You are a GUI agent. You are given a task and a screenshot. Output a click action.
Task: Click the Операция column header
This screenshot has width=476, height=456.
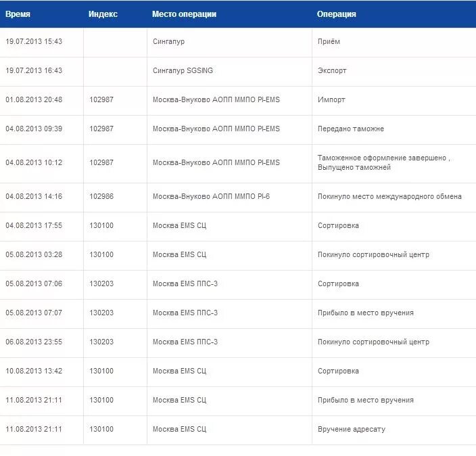click(x=336, y=14)
